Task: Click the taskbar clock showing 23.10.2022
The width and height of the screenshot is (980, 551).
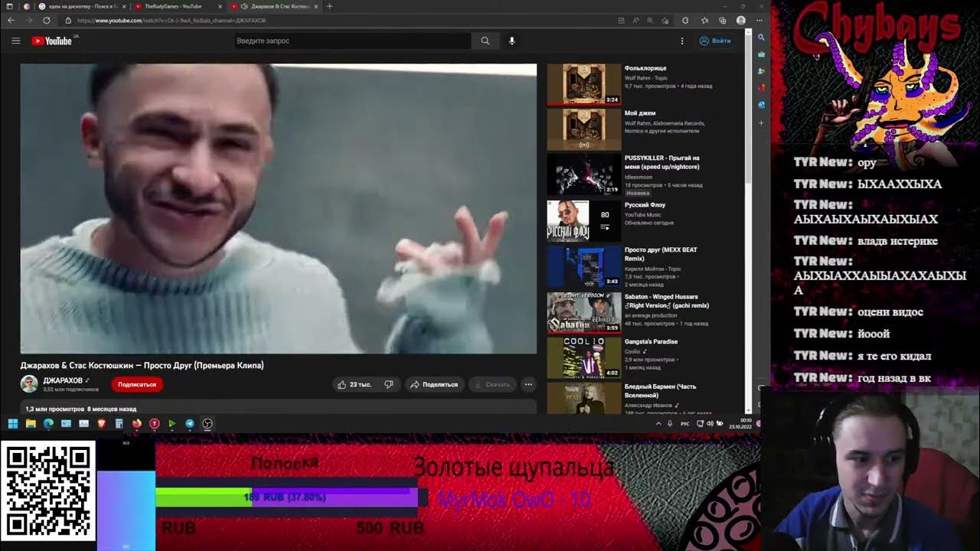Action: tap(740, 423)
